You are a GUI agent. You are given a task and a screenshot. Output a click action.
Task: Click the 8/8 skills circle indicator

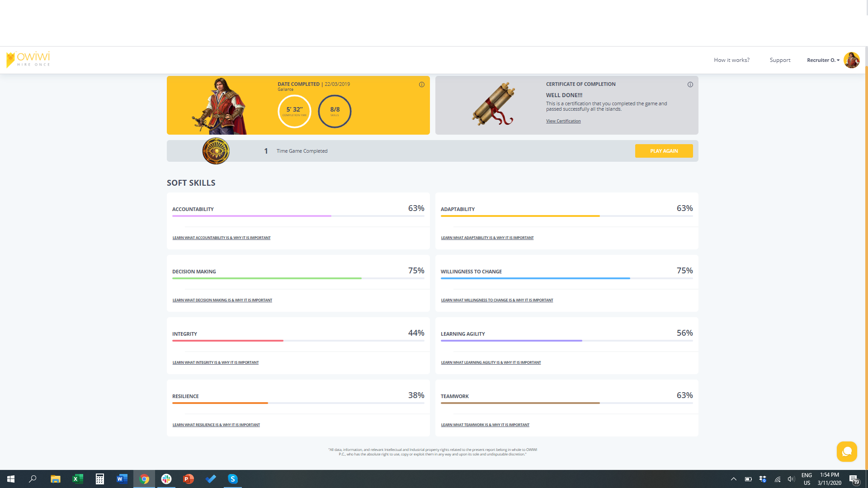(335, 111)
